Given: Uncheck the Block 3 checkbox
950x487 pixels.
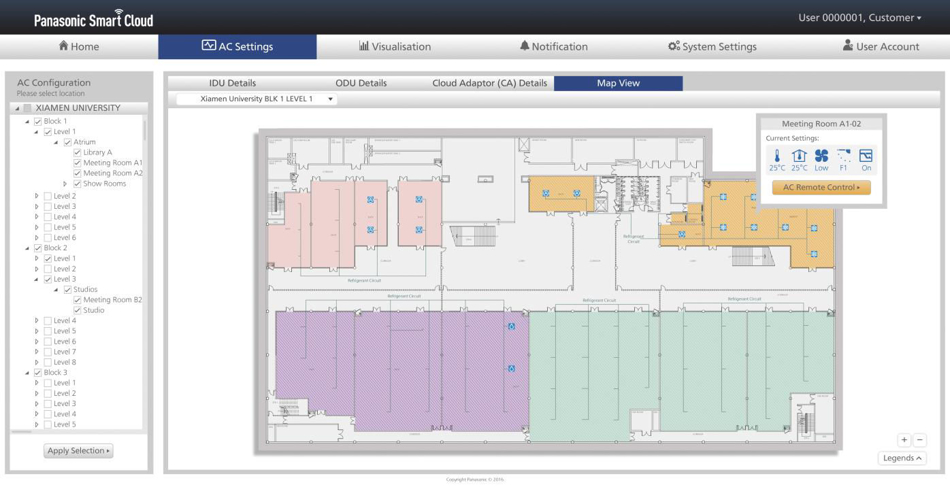Looking at the screenshot, I should tap(38, 373).
